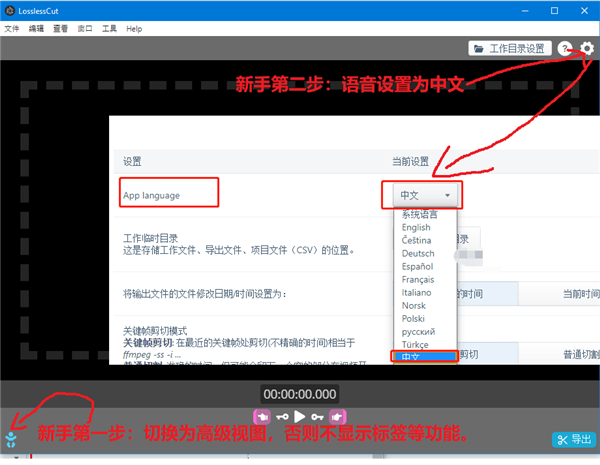The height and width of the screenshot is (465, 600).
Task: Jump to previous keyframe key icon
Action: coord(282,417)
